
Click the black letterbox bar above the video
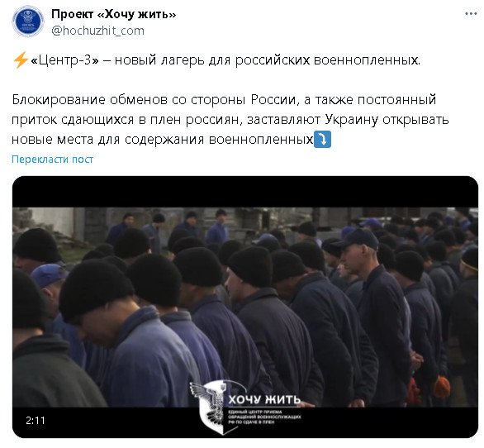245,192
